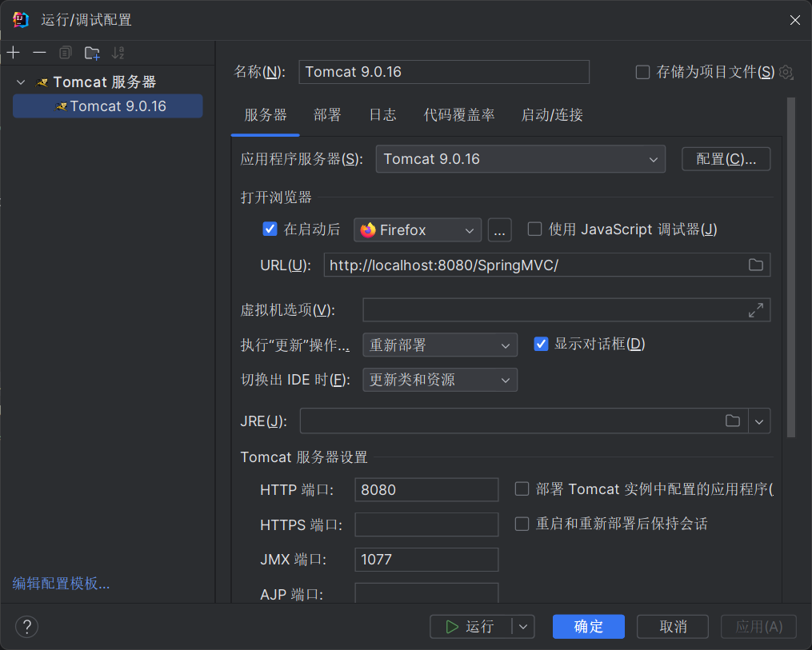812x650 pixels.
Task: Open the 更新类和资源 dropdown
Action: 440,380
